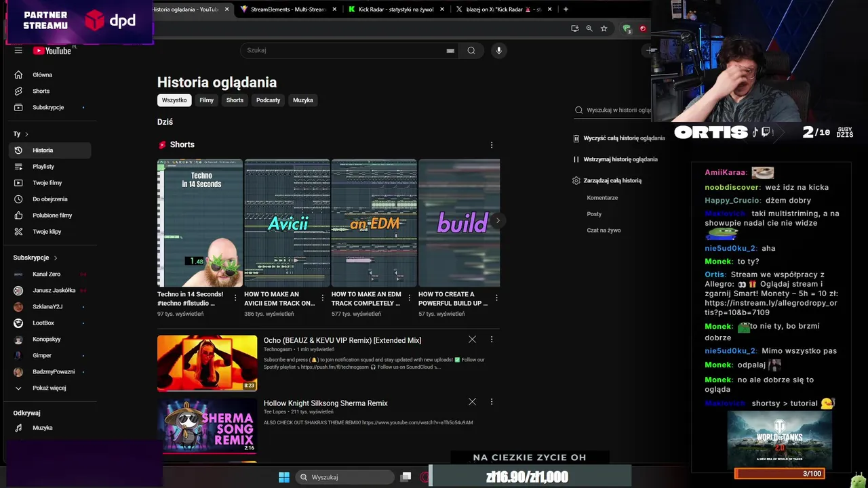
Task: Open more options for Ocho remix video
Action: 492,340
